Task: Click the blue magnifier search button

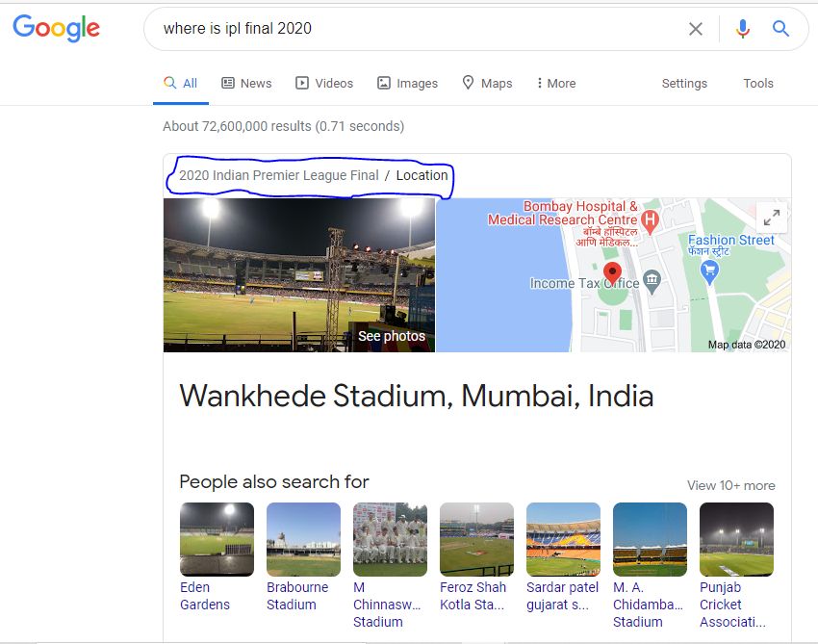Action: [x=780, y=29]
